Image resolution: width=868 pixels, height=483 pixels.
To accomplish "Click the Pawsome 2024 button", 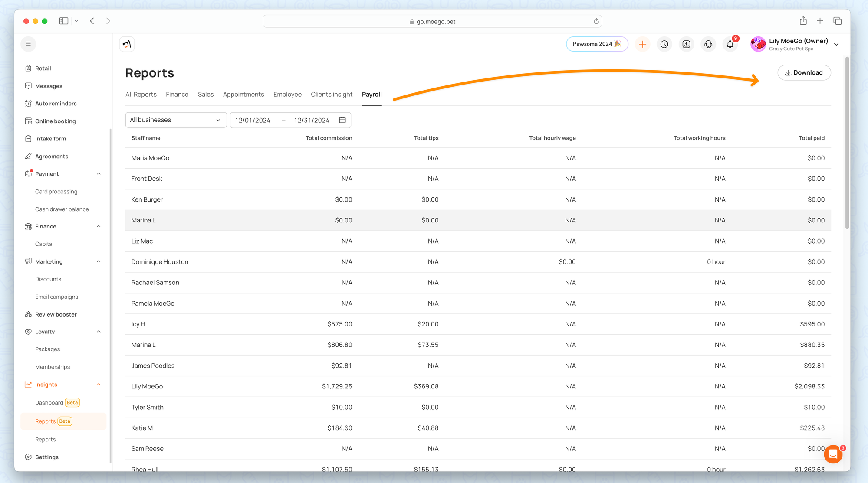I will coord(597,44).
